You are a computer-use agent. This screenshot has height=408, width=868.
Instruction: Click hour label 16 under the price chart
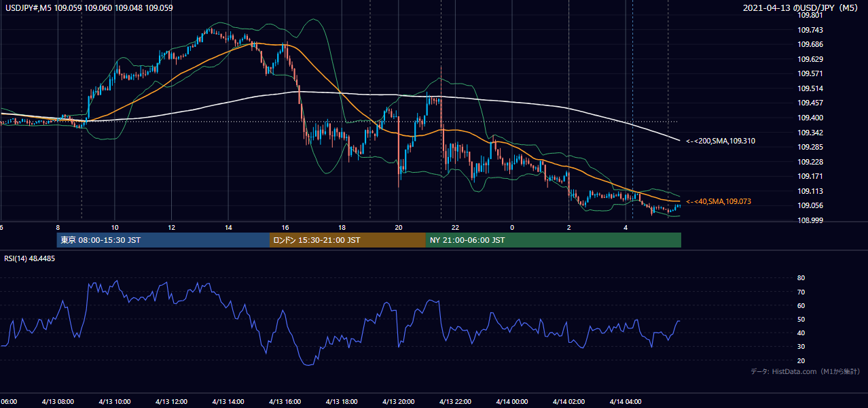pyautogui.click(x=285, y=227)
